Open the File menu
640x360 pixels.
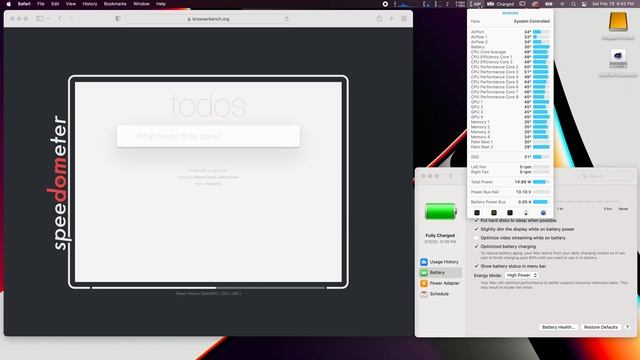41,4
